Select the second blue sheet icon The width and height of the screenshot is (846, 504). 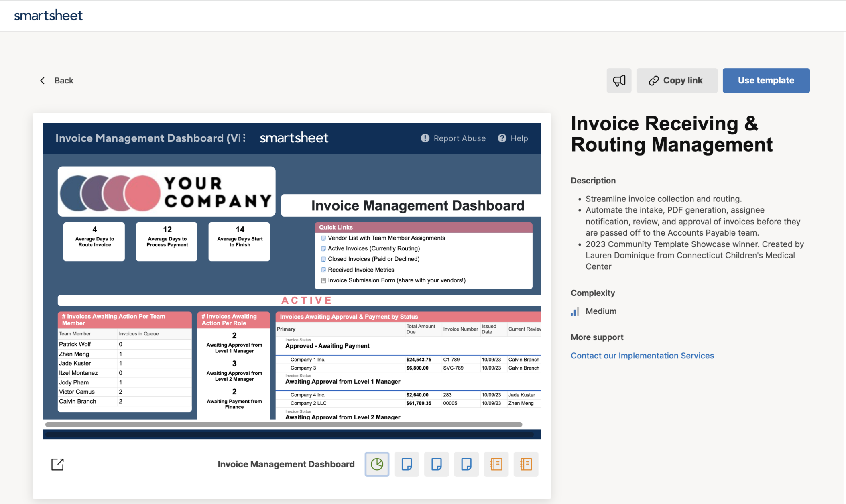[x=436, y=464]
